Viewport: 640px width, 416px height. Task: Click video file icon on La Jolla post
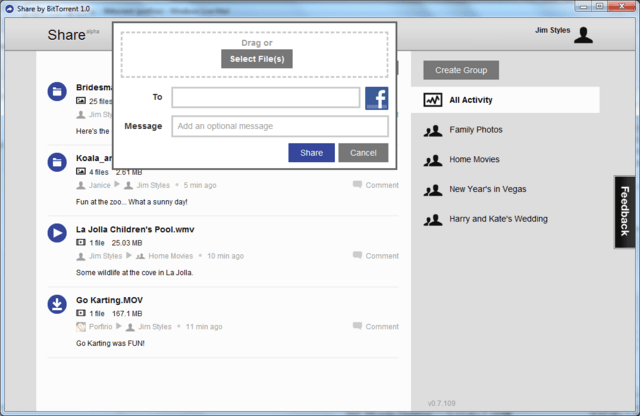[81, 242]
